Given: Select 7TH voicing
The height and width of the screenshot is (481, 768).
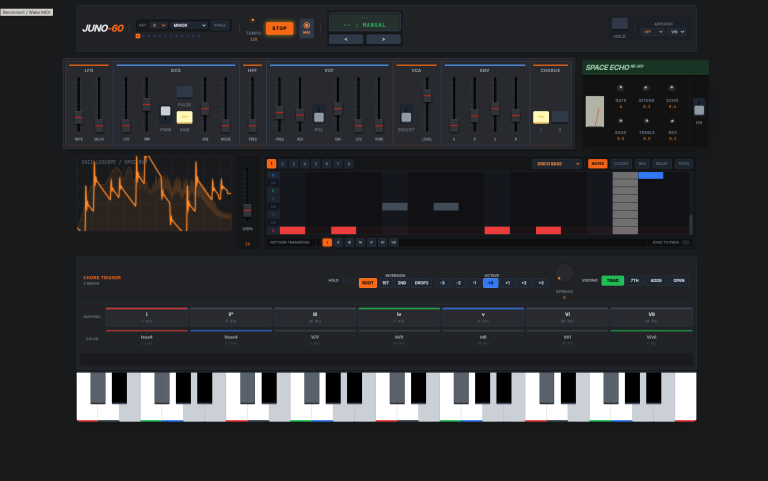Looking at the screenshot, I should [x=635, y=281].
